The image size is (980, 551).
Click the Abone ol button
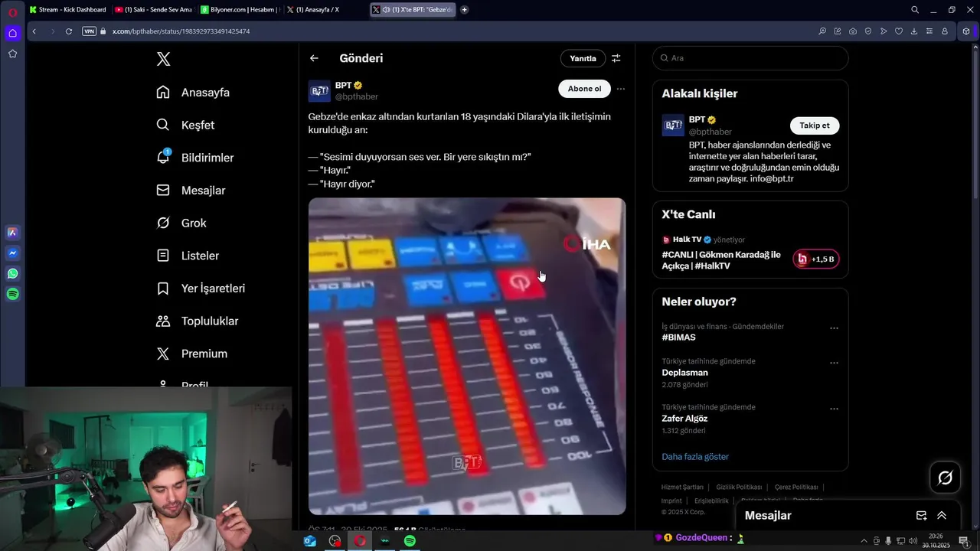[584, 89]
